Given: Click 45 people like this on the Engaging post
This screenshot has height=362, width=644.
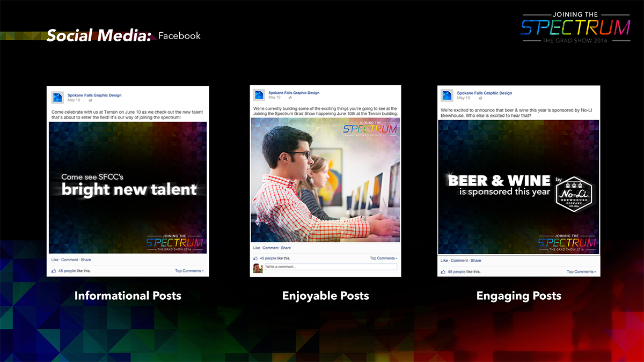Looking at the screenshot, I should 464,271.
